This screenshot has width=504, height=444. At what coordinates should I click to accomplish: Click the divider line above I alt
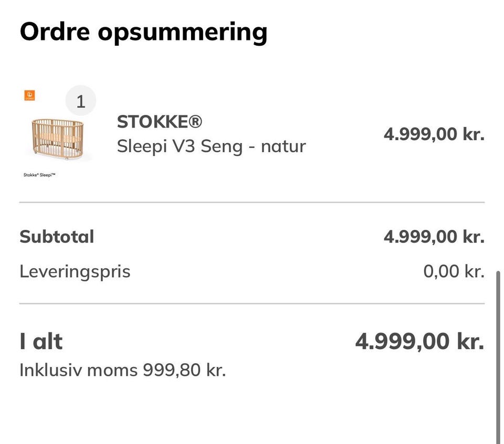pos(252,303)
